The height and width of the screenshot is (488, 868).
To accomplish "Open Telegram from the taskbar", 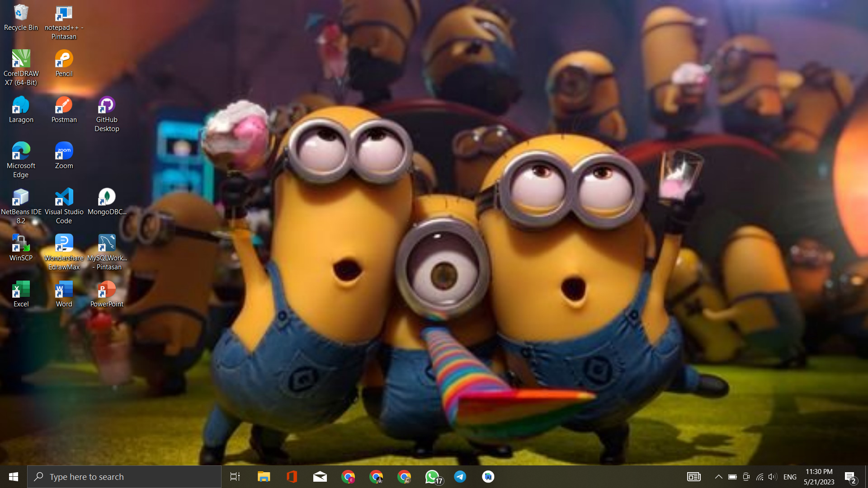I will point(460,477).
